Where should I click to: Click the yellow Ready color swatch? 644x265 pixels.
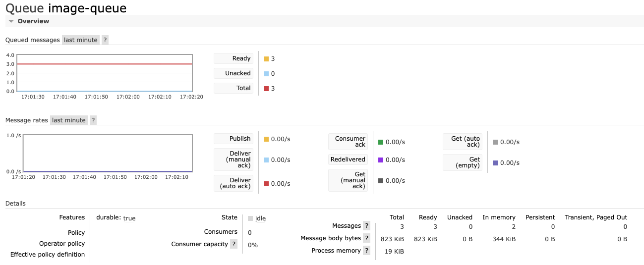(266, 59)
